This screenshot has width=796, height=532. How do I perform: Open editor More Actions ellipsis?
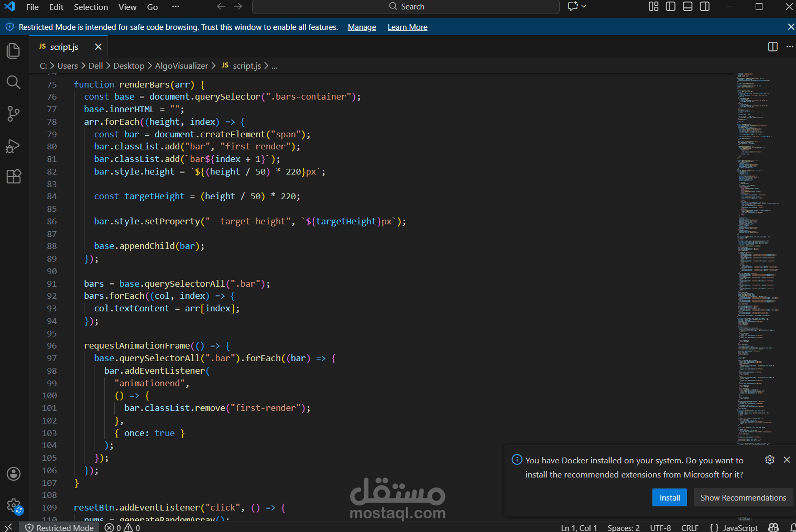pos(790,47)
